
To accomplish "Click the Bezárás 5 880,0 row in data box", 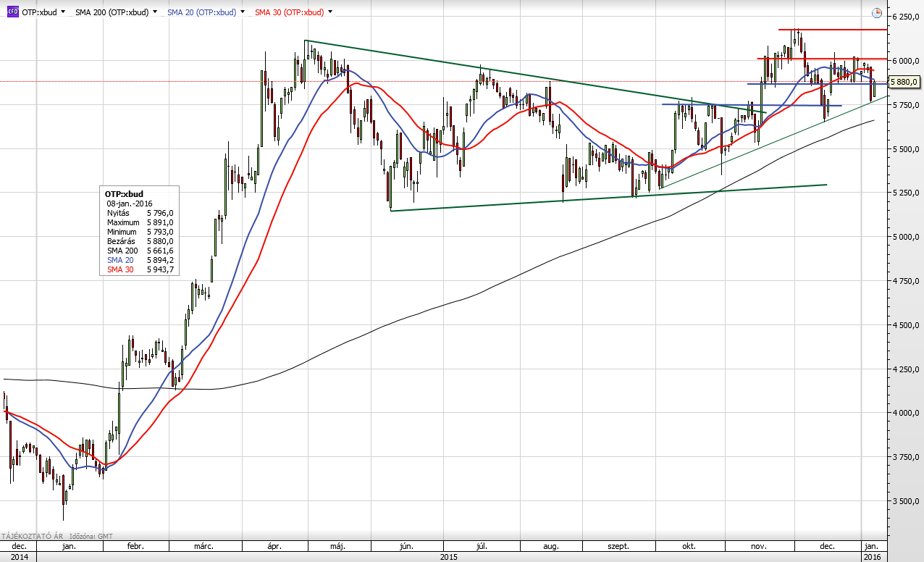I will pos(139,241).
